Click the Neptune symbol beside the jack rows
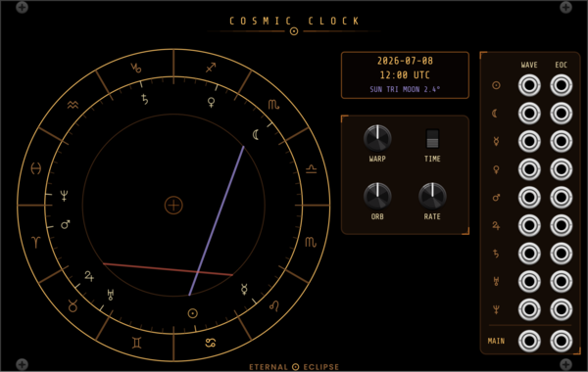 (496, 309)
